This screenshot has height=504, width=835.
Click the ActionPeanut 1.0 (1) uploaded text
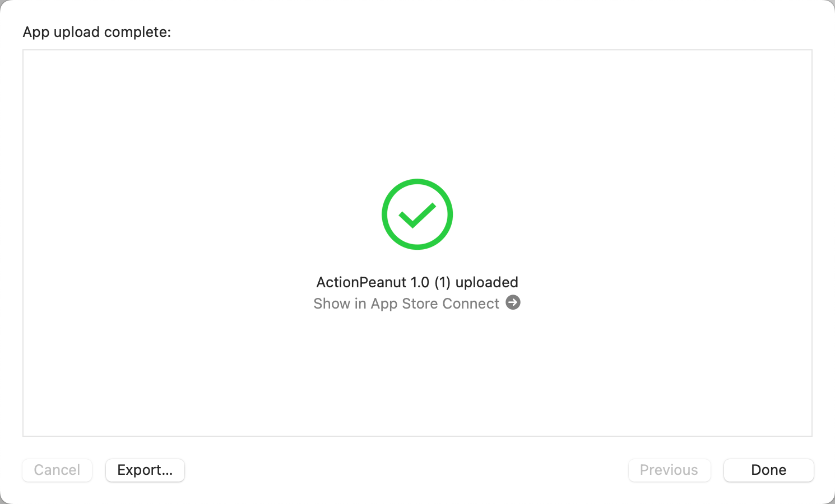pos(417,282)
